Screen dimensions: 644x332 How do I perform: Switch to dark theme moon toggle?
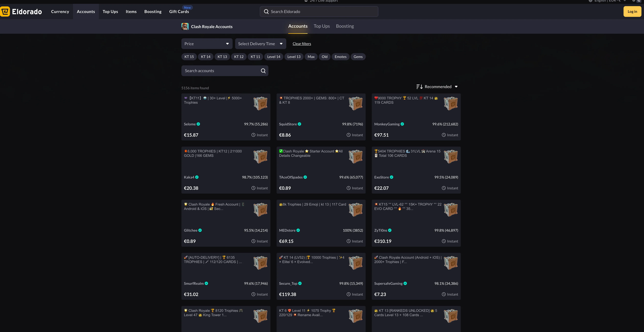[639, 1]
